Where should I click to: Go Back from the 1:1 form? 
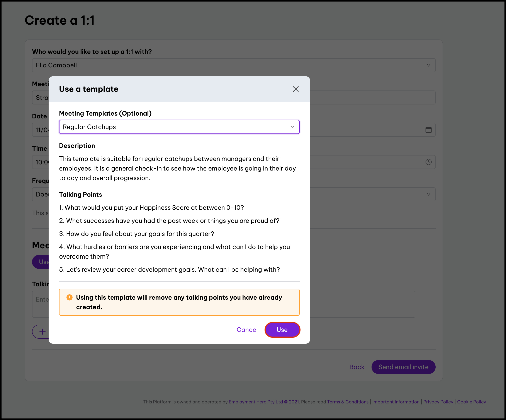[x=357, y=367]
